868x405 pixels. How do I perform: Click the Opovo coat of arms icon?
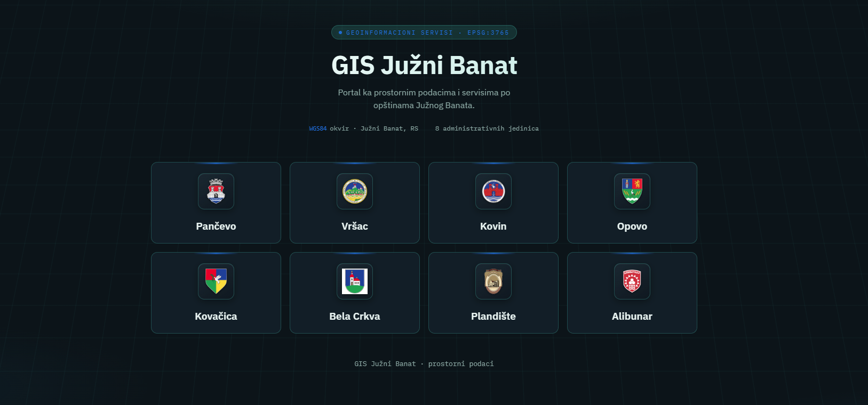click(x=632, y=191)
